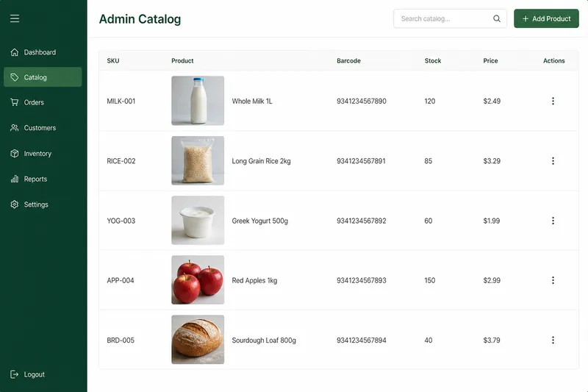Screen dimensions: 588x392
Task: Open the Reports section
Action: coord(43,179)
